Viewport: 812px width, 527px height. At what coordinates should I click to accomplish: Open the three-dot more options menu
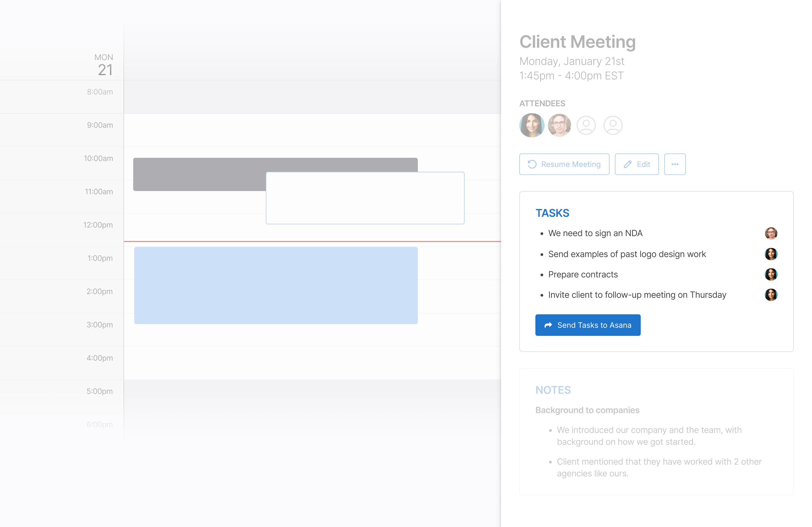pyautogui.click(x=675, y=164)
